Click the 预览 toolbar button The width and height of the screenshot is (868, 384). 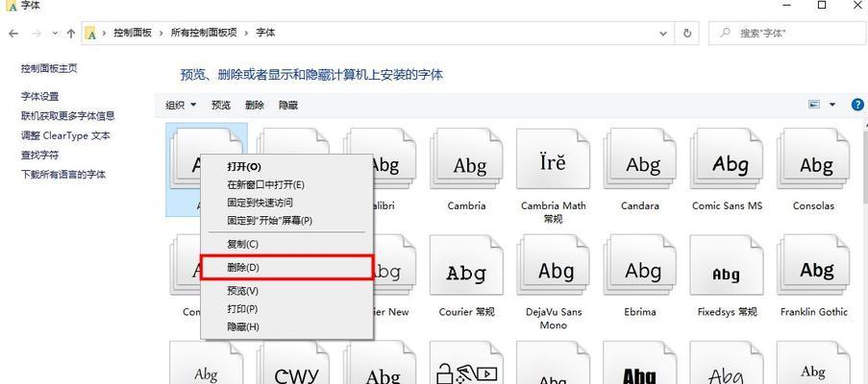click(221, 105)
